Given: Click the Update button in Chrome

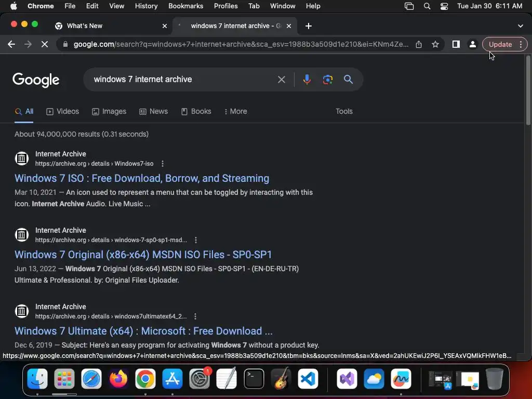Looking at the screenshot, I should (x=500, y=45).
